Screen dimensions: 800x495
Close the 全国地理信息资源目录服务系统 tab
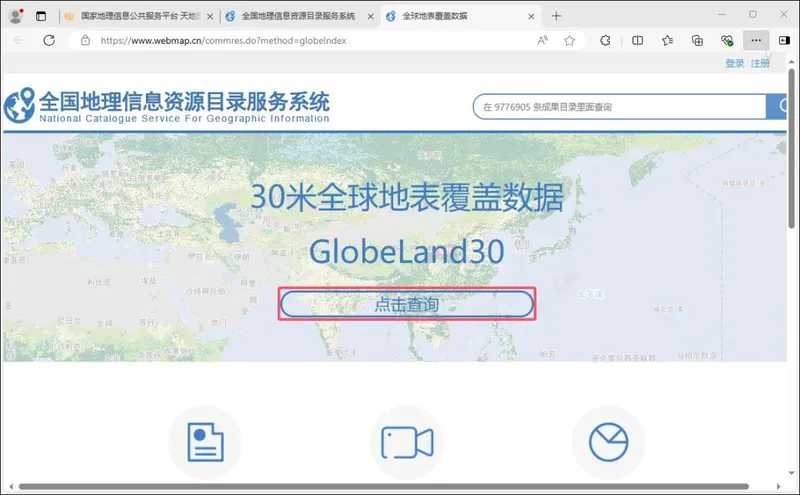click(x=370, y=16)
